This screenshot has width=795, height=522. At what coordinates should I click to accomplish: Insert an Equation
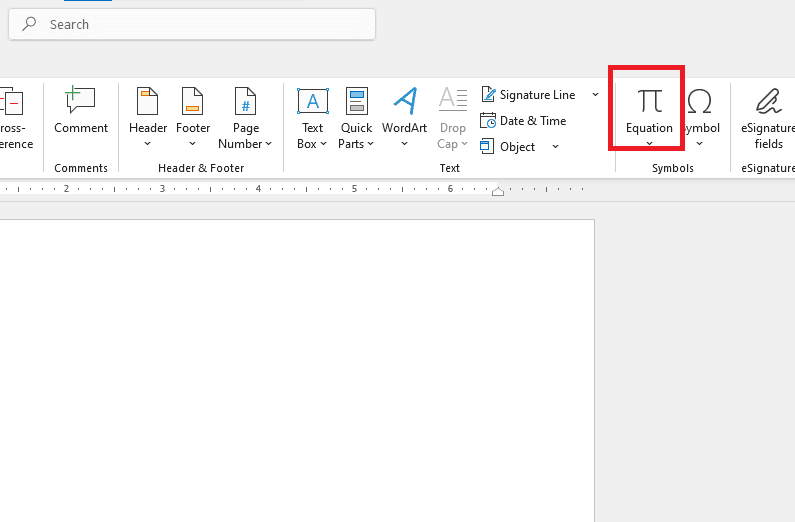(649, 111)
